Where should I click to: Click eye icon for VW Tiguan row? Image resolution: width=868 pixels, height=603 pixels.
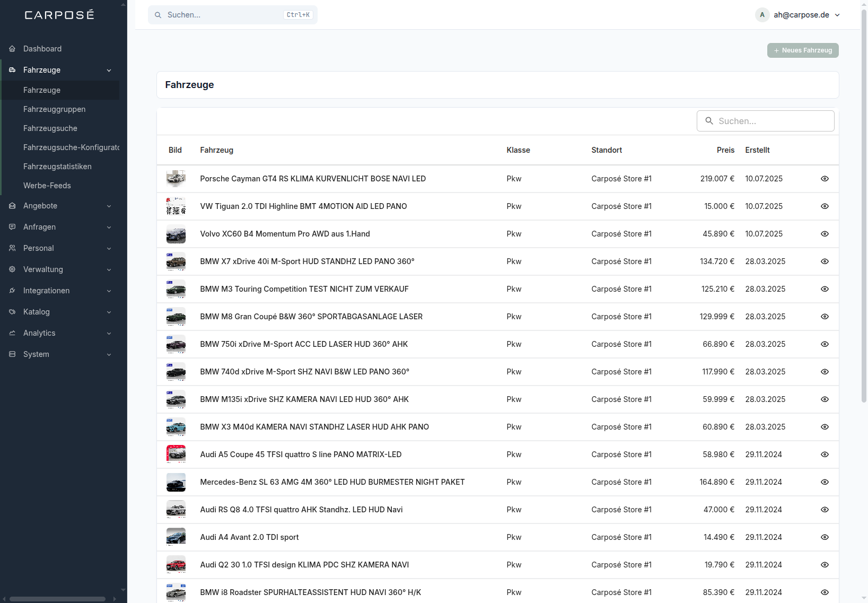(x=825, y=206)
